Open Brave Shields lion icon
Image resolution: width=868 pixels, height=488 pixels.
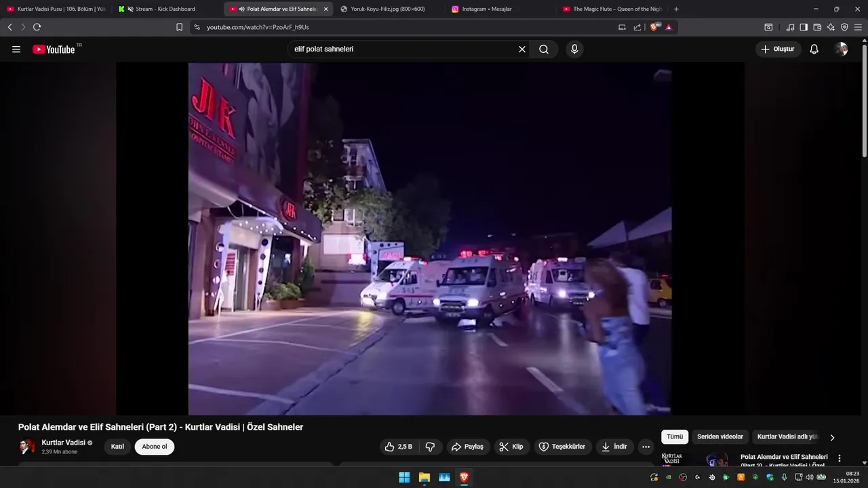654,27
